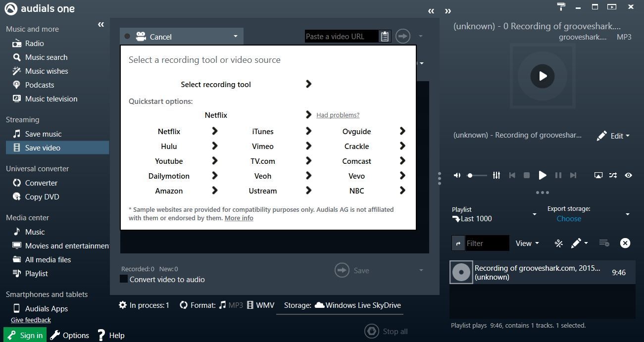The image size is (644, 342).
Task: Open Music search in sidebar
Action: coord(46,57)
